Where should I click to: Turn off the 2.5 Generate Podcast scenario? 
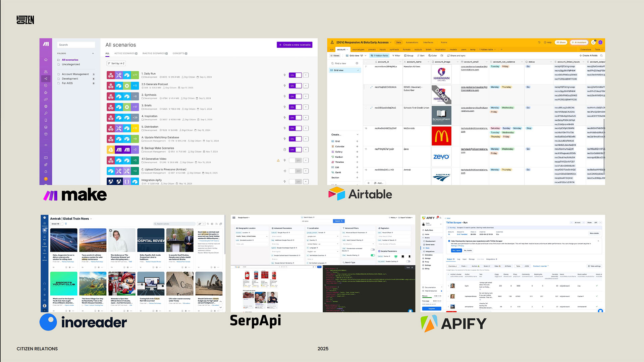tap(295, 86)
